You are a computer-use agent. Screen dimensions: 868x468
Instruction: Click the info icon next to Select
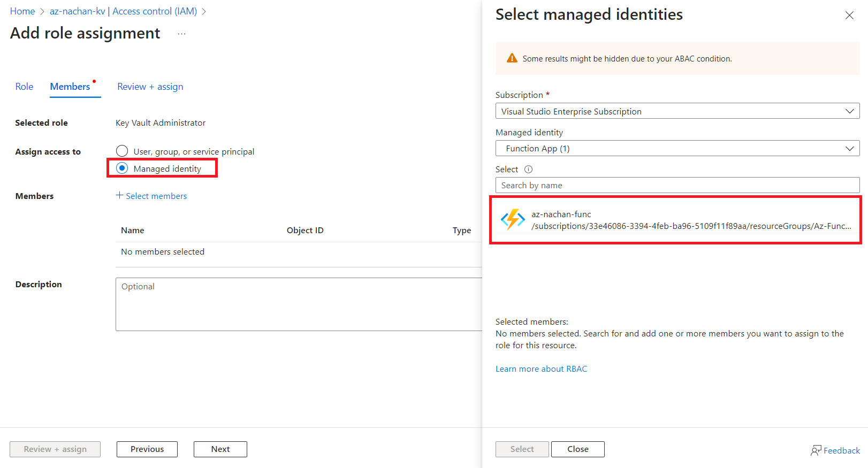pos(528,170)
